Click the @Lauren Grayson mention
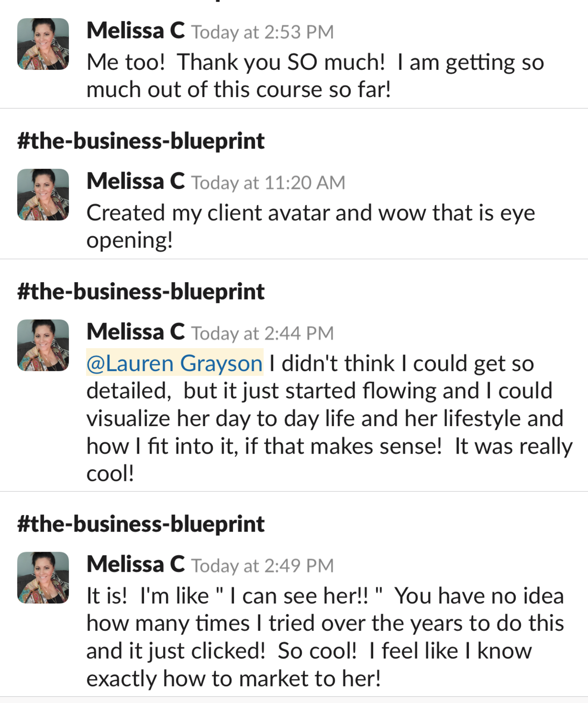 coord(174,363)
